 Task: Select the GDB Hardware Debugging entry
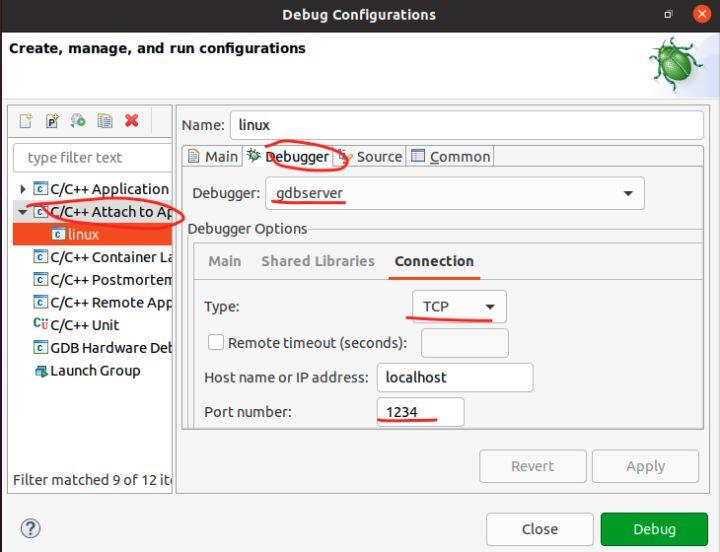pyautogui.click(x=110, y=348)
